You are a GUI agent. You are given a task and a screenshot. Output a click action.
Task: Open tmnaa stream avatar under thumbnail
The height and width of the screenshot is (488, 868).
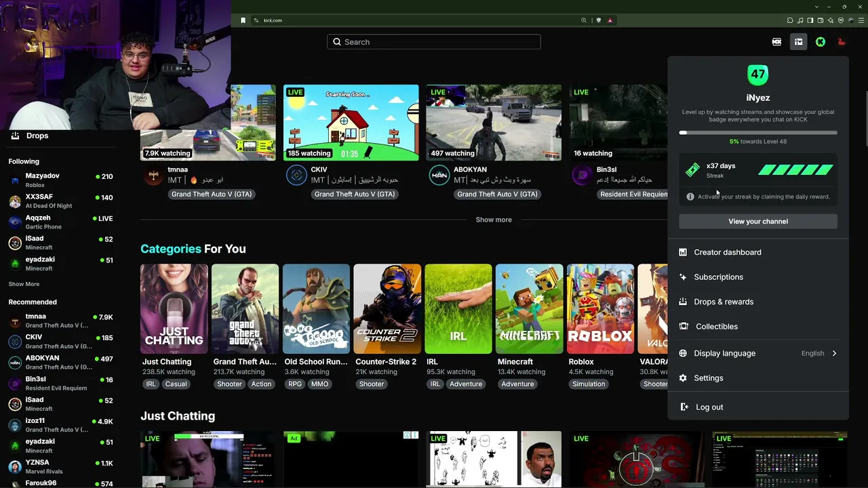[x=154, y=176]
